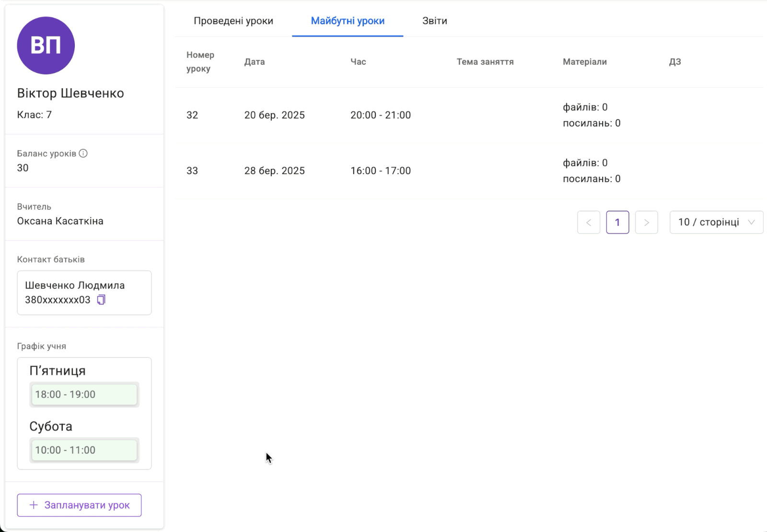Screen dimensions: 767x532
Task: Click файлів: 0 in lesson 32 row
Action: (585, 107)
